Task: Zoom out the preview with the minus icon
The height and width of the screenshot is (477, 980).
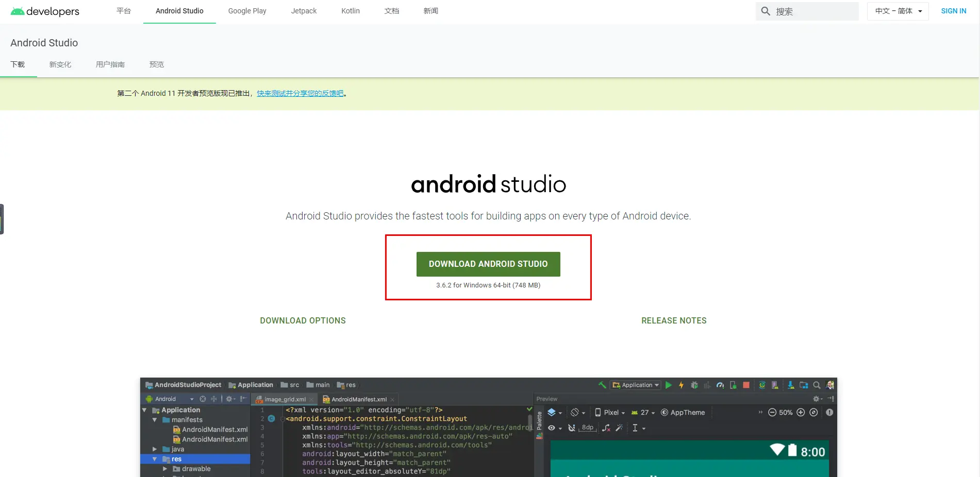Action: point(772,412)
